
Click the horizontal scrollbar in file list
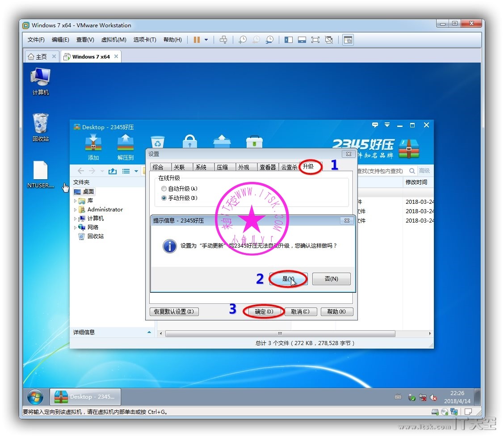280,334
